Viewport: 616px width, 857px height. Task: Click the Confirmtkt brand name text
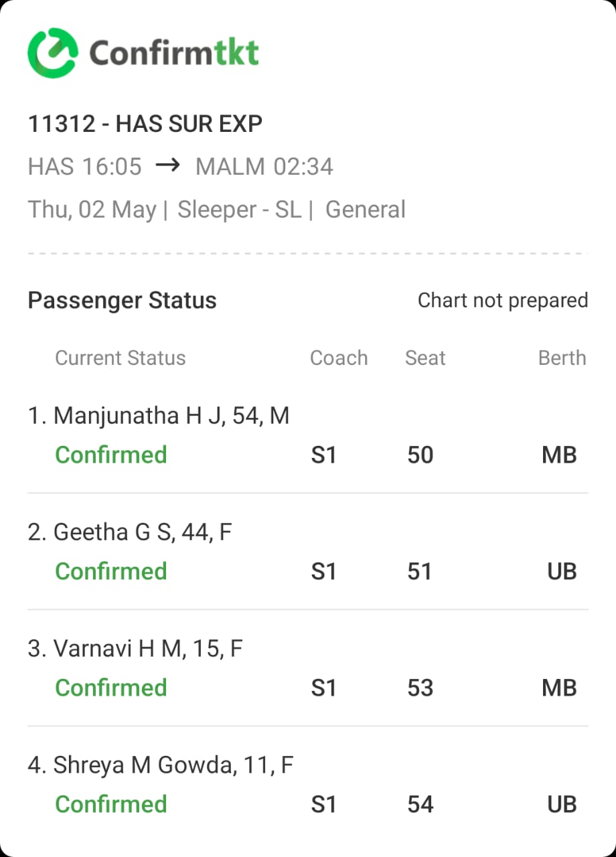click(174, 52)
